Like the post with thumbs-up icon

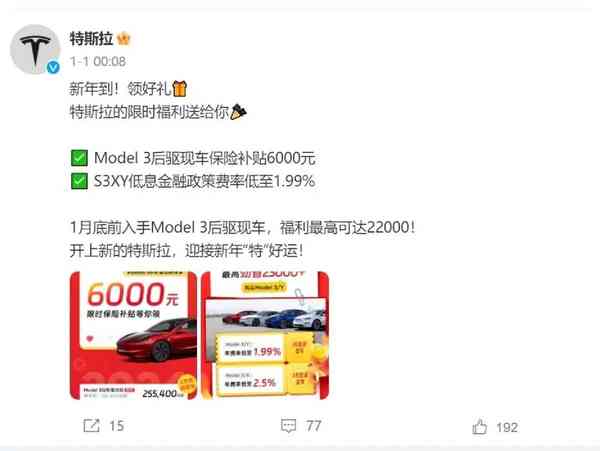479,427
